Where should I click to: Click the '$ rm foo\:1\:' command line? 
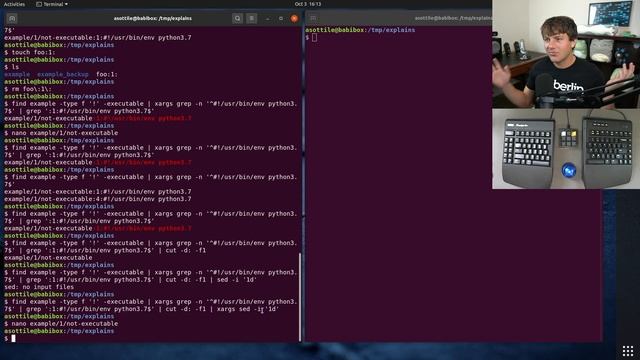28,89
